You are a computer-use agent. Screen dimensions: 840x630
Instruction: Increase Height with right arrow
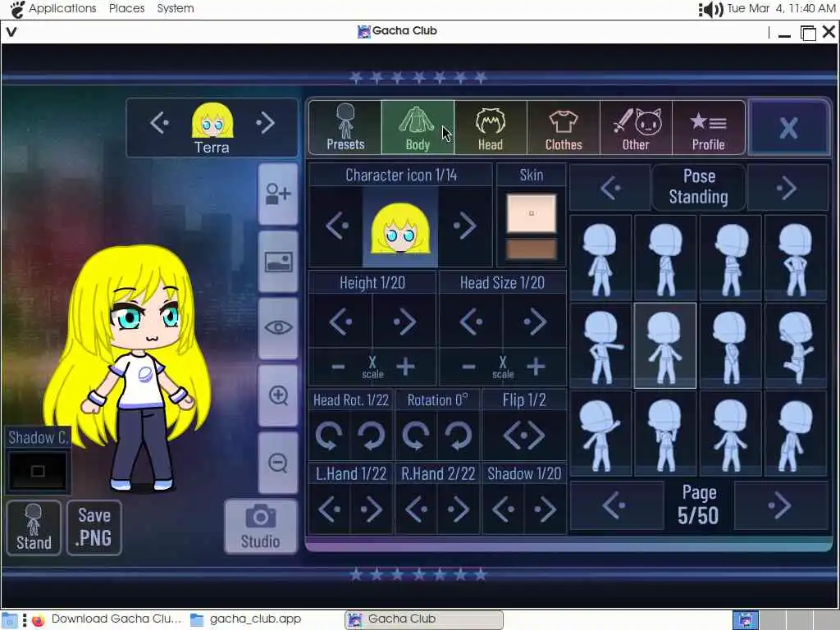coord(404,322)
